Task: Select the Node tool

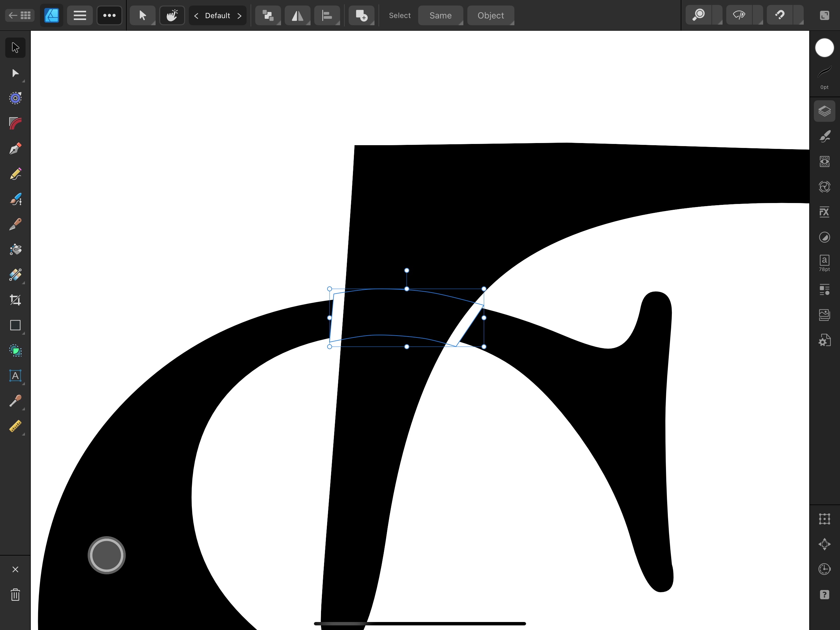Action: click(15, 73)
